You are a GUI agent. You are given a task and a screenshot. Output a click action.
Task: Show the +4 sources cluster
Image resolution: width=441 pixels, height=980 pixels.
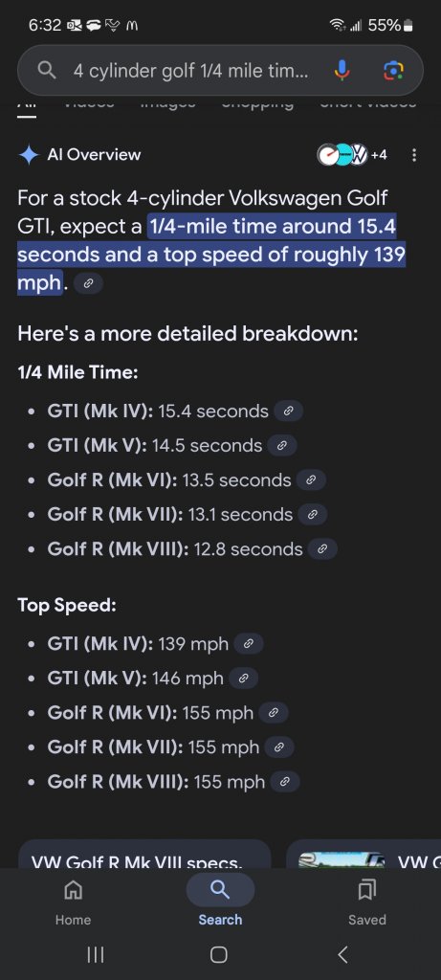click(x=353, y=154)
